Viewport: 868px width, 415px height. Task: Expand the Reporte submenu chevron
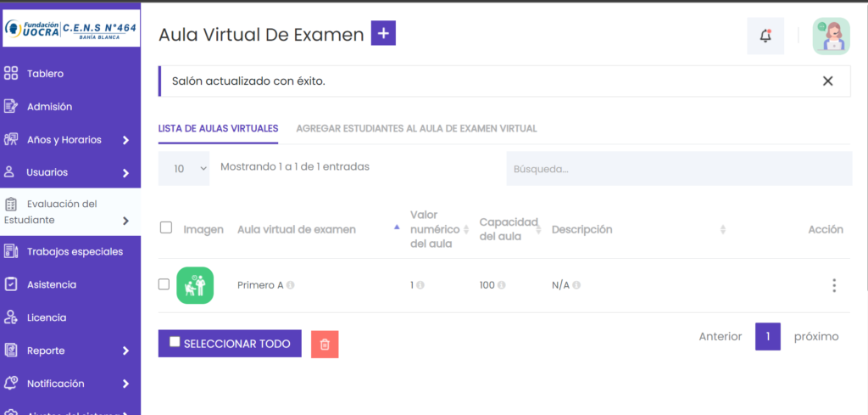point(125,351)
